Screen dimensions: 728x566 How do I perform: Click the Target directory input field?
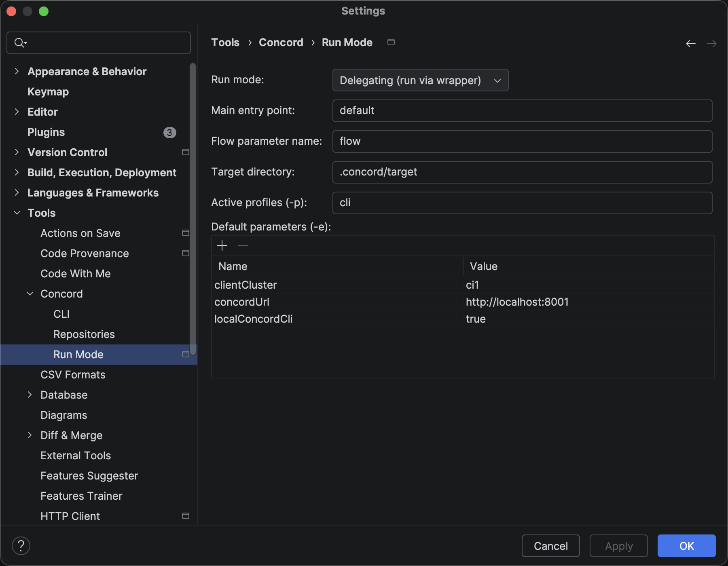[x=522, y=172]
